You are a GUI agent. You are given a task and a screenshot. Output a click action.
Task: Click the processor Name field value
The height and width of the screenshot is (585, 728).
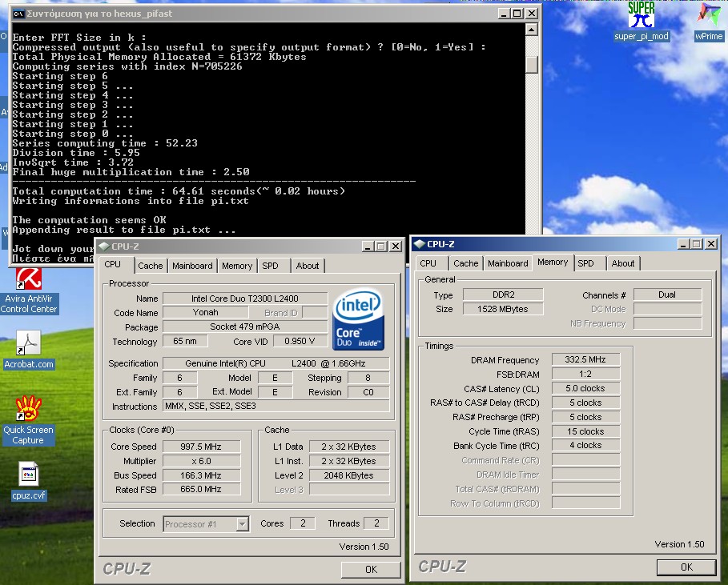(x=245, y=299)
